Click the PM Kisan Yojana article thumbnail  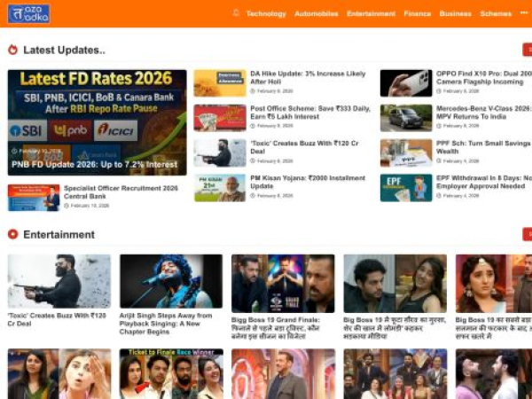tap(220, 188)
